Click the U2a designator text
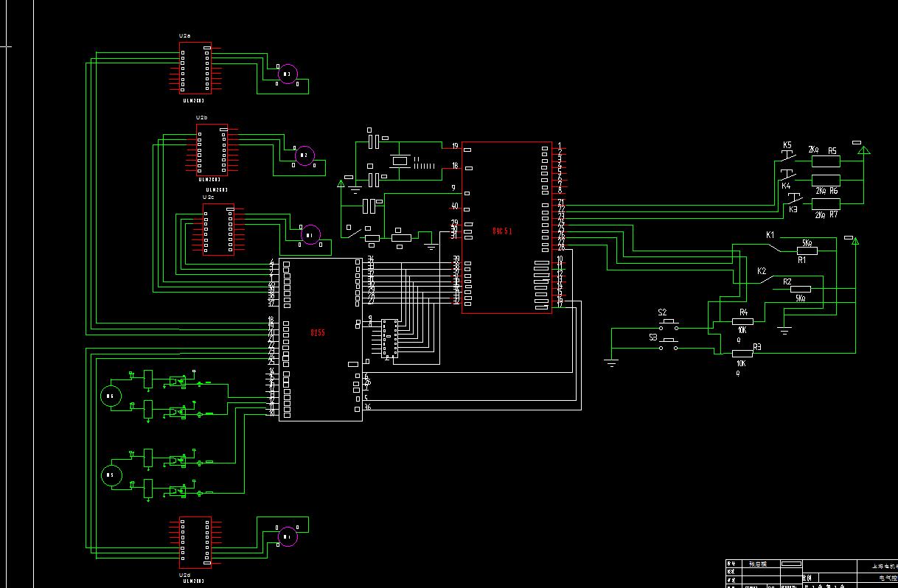Screen dimensions: 898x588 point(184,36)
